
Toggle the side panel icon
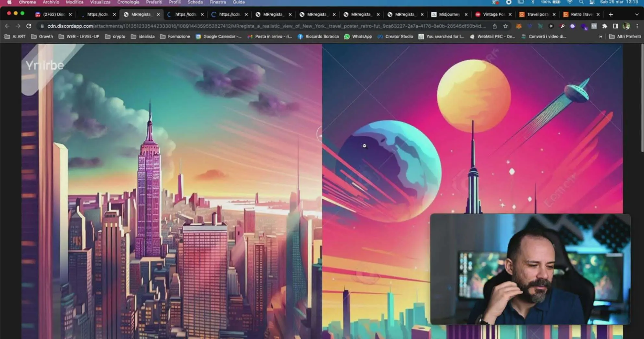[615, 26]
